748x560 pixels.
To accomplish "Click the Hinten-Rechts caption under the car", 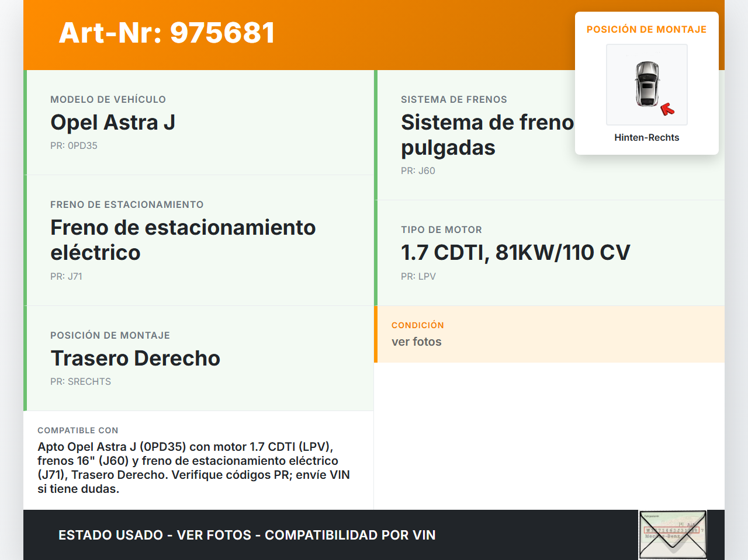I will click(646, 137).
